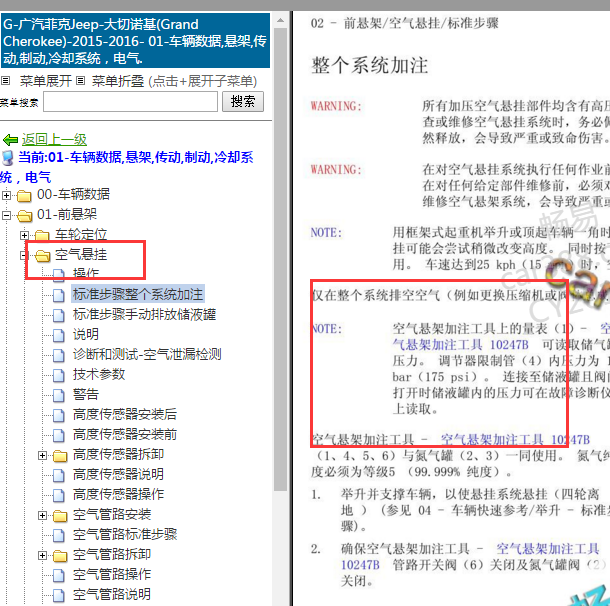This screenshot has width=610, height=606.
Task: Select the 01-前悬架 tree item
Action: click(67, 214)
